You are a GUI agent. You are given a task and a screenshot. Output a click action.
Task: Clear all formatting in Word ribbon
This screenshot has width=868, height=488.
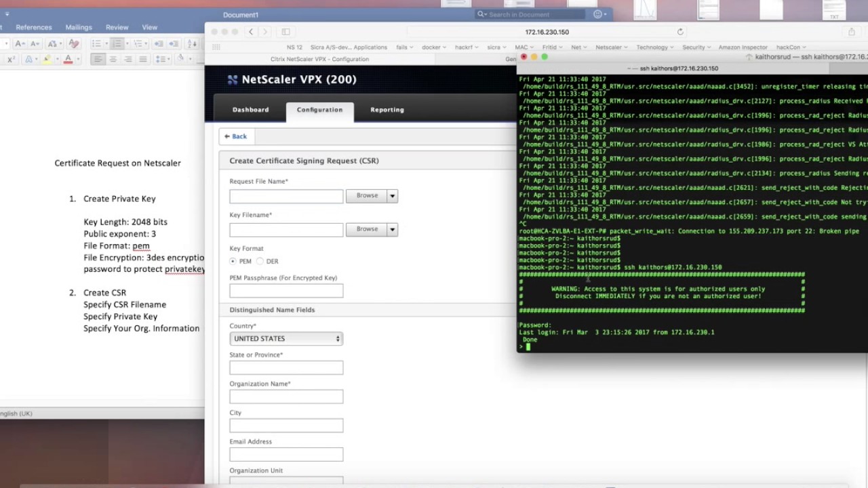[x=74, y=43]
